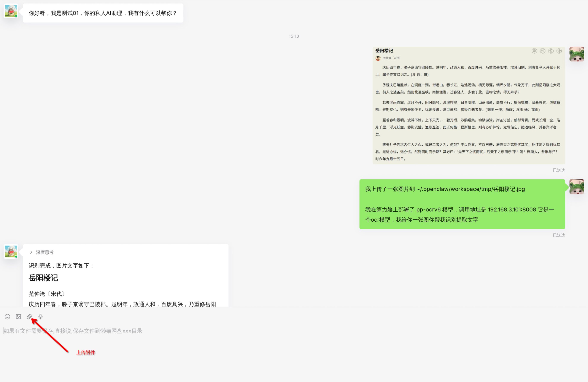Click 已送达 status under green message

(559, 235)
